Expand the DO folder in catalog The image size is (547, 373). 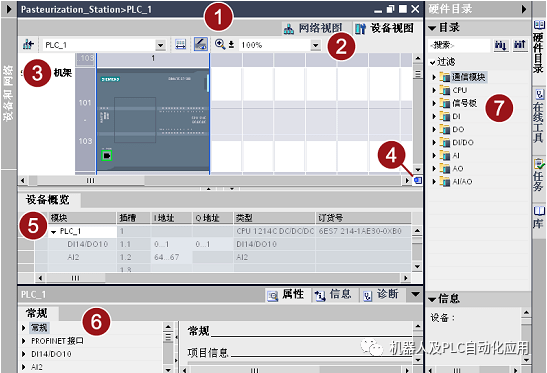tap(434, 129)
